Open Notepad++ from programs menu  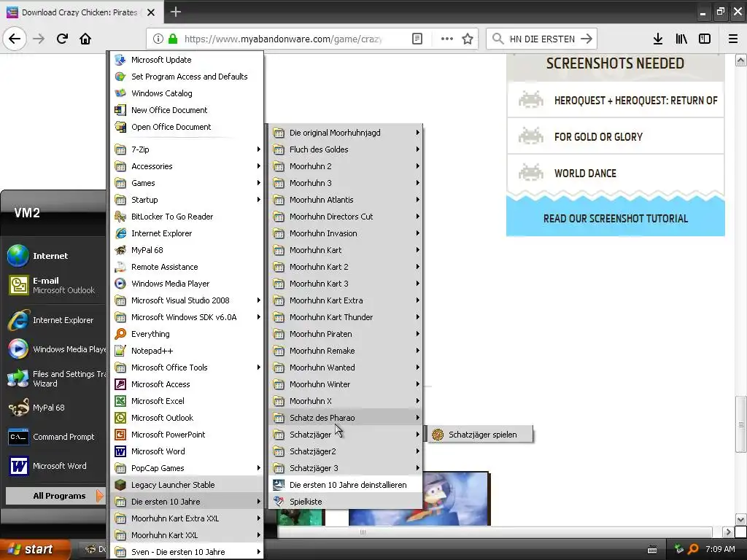pos(187,351)
